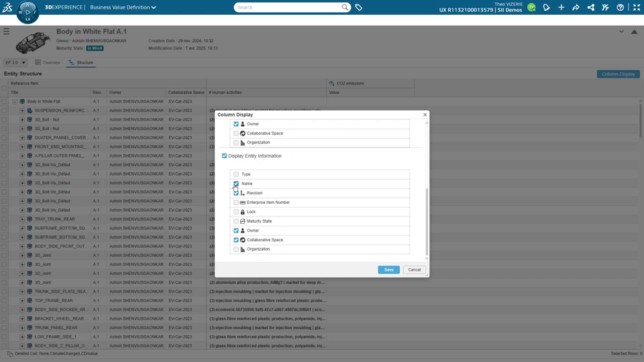Click the user profile avatar
Screen dimensions: 644x362
click(531, 7)
